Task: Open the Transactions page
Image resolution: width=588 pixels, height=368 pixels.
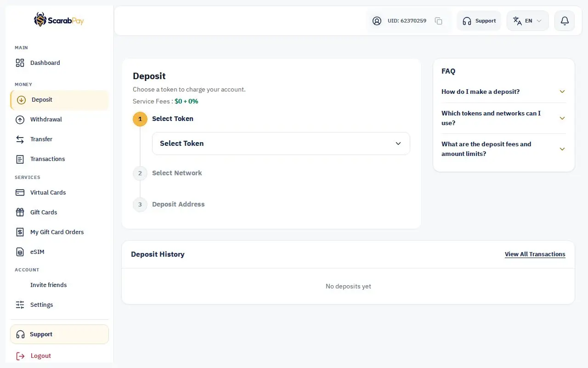Action: (x=59, y=159)
